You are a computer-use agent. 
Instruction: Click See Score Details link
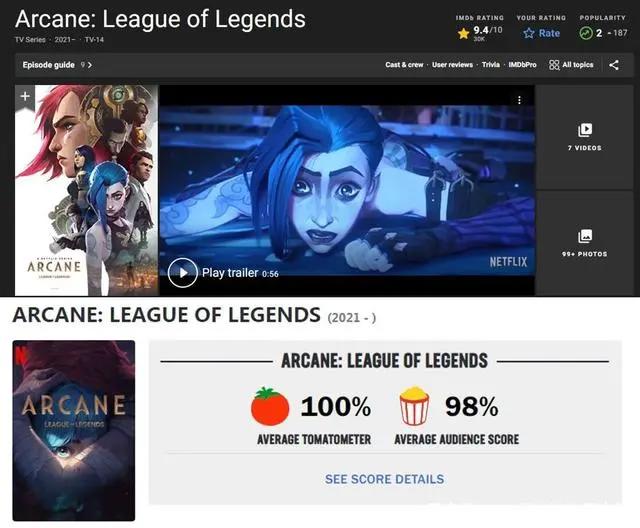[x=384, y=479]
